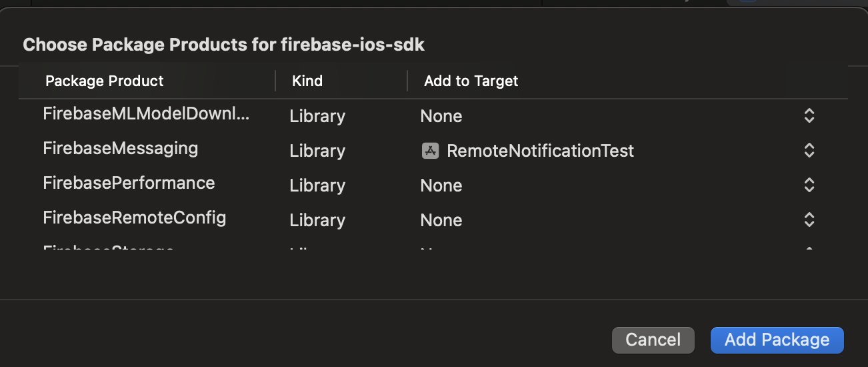Click the Kind column header
The image size is (868, 367).
(x=307, y=81)
